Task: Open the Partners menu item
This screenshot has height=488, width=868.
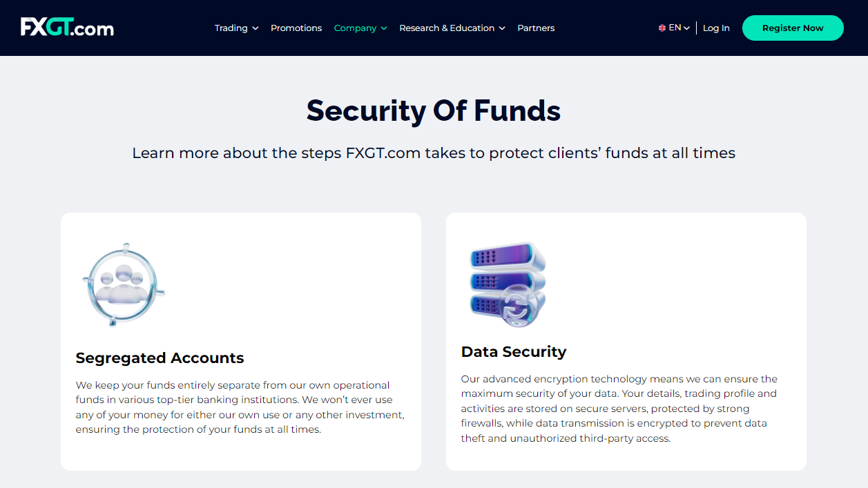Action: pyautogui.click(x=536, y=28)
